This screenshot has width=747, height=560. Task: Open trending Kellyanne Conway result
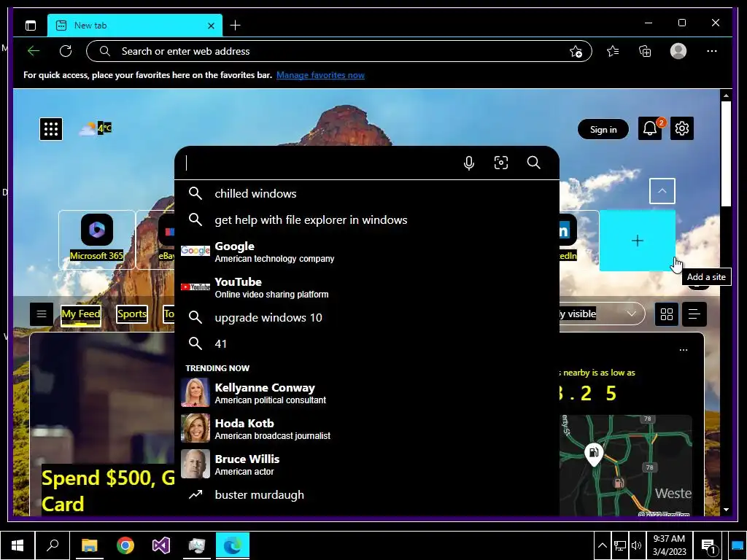pyautogui.click(x=367, y=393)
